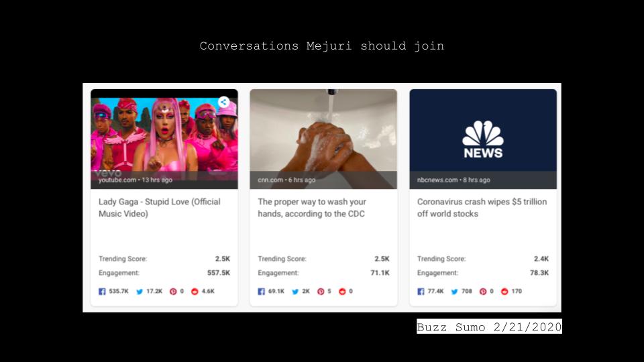Click 'Trending Score:' label on Lady Gaga card
644x362 pixels.
tap(123, 259)
